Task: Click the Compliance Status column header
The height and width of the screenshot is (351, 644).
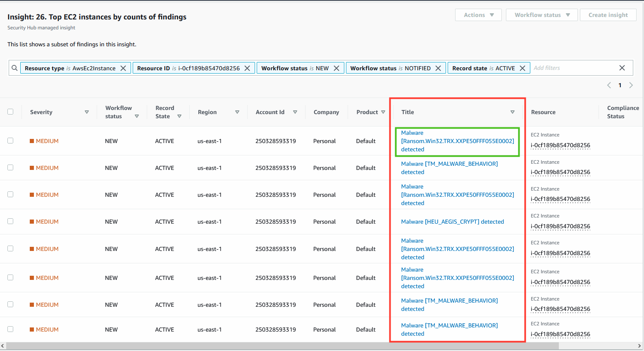Action: click(623, 112)
